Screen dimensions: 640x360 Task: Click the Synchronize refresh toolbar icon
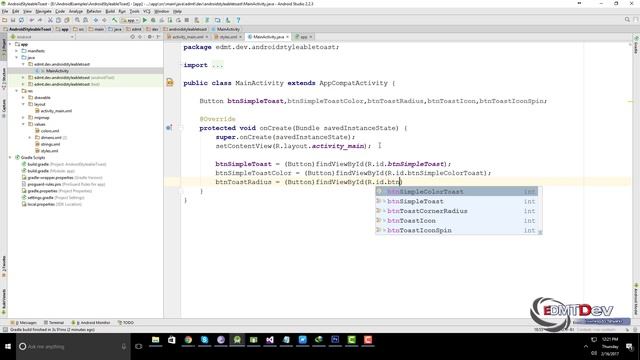click(21, 20)
